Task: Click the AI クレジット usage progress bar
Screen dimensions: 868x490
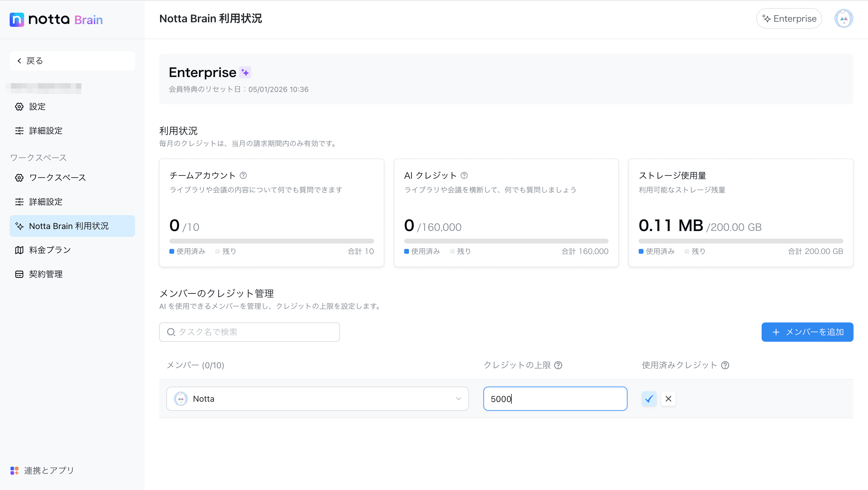Action: (506, 241)
